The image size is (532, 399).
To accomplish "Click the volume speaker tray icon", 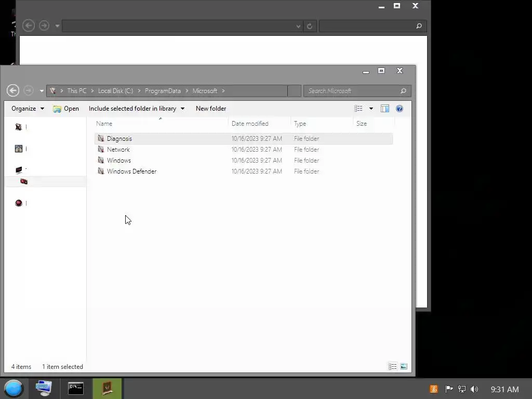I will pos(474,389).
